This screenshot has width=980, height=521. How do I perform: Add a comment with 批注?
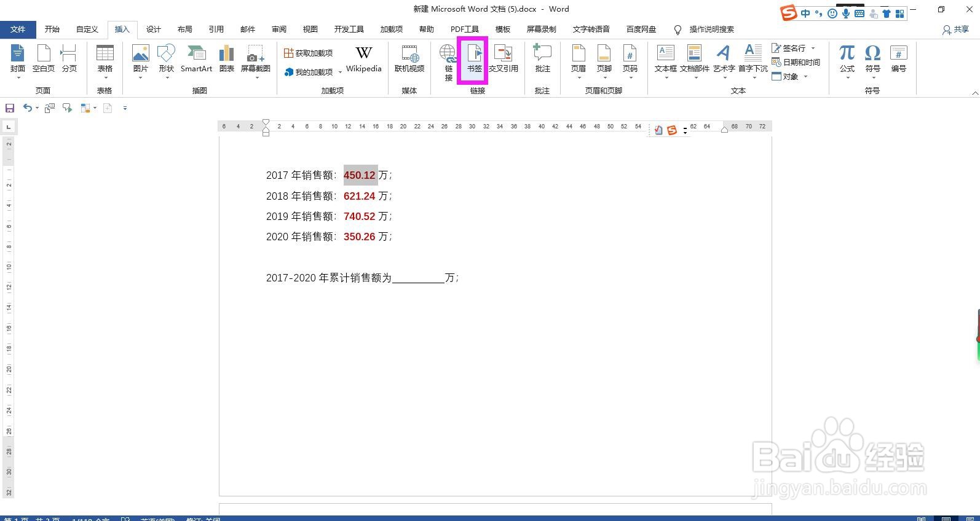542,60
